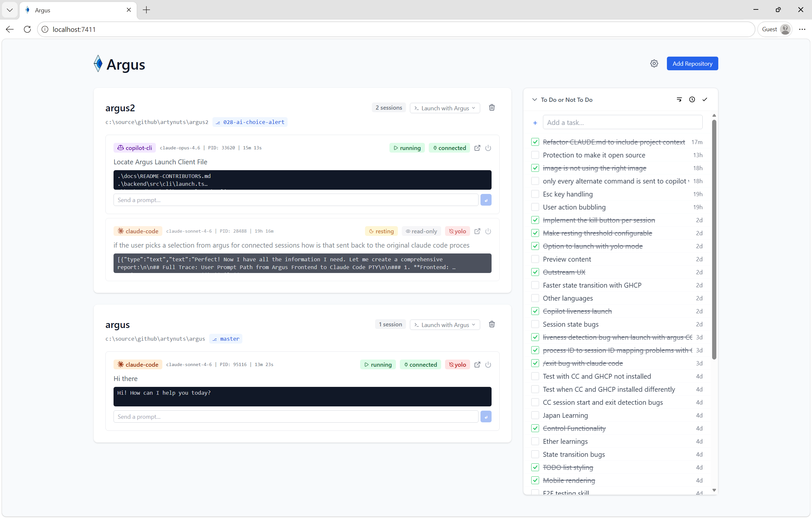Open task history with the clock icon
The width and height of the screenshot is (812, 518).
coord(692,100)
